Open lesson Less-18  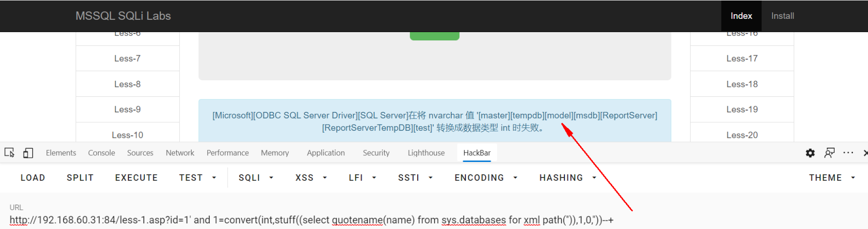point(742,84)
